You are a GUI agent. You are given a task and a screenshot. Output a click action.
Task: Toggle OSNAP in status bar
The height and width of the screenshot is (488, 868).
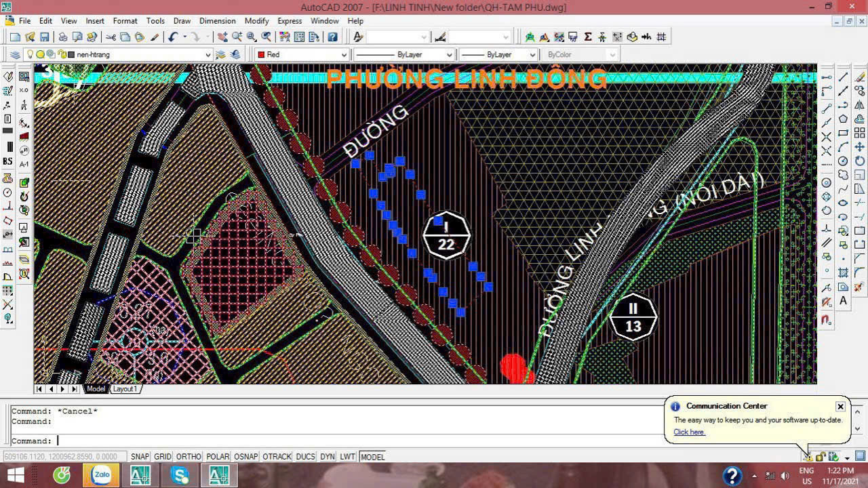[245, 457]
